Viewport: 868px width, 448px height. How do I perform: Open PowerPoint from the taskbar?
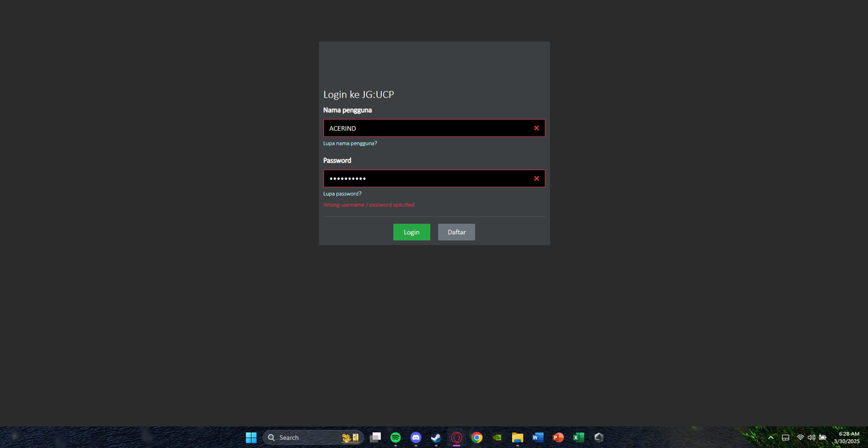tap(558, 438)
